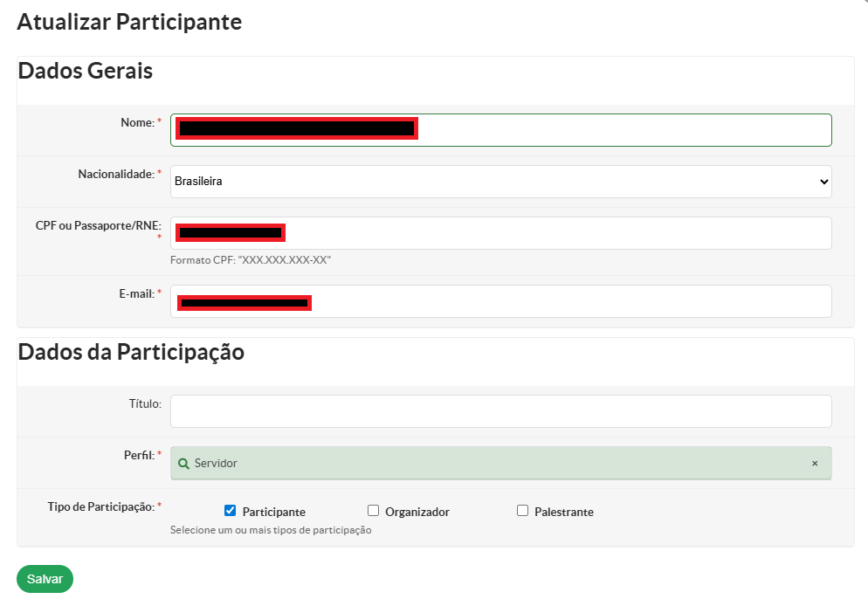Click into the CPF ou Passaporte/RNE field
Image resolution: width=868 pixels, height=606 pixels.
coord(559,233)
